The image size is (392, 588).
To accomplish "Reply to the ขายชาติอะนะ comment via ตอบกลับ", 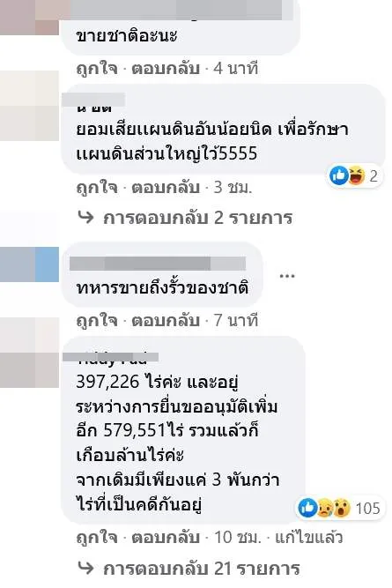I will [166, 69].
